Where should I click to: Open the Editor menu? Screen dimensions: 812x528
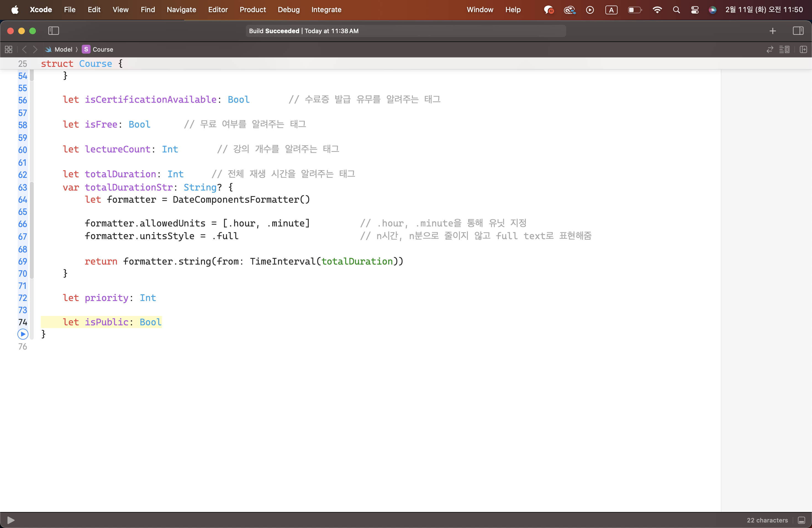coord(218,10)
